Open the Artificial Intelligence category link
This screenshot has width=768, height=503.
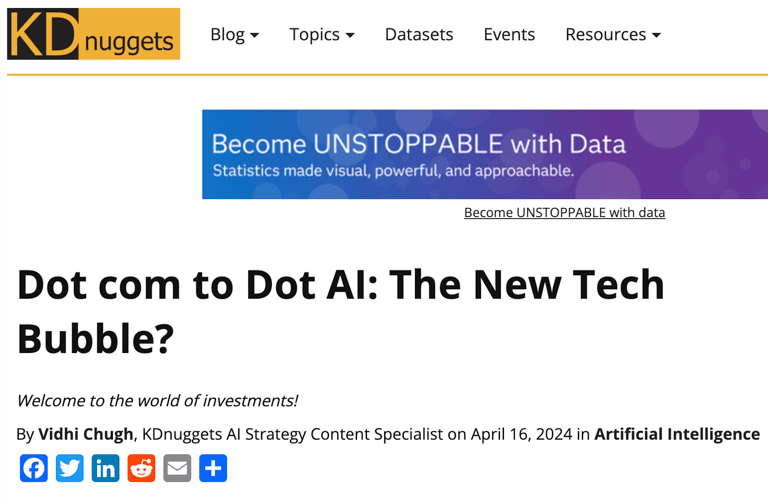[x=677, y=434]
